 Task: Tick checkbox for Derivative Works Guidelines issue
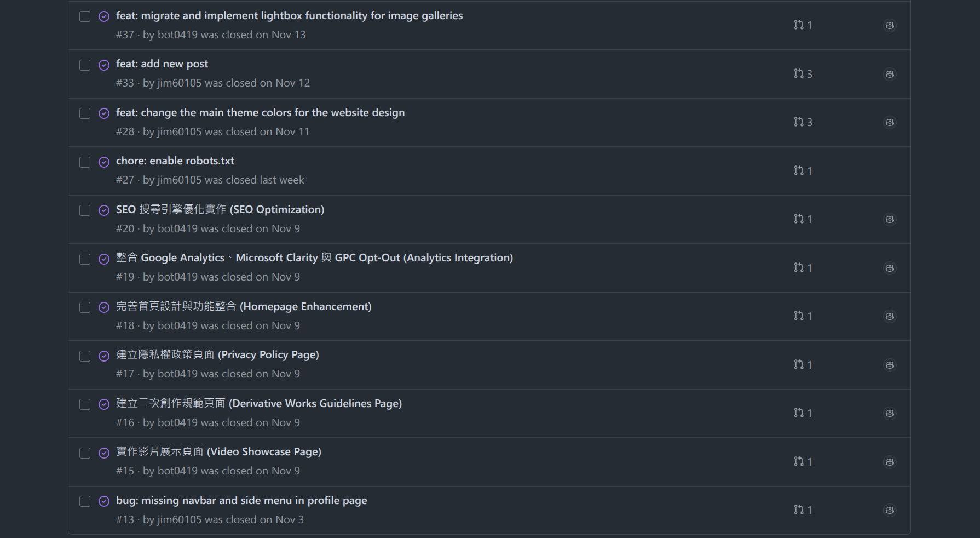pyautogui.click(x=85, y=404)
